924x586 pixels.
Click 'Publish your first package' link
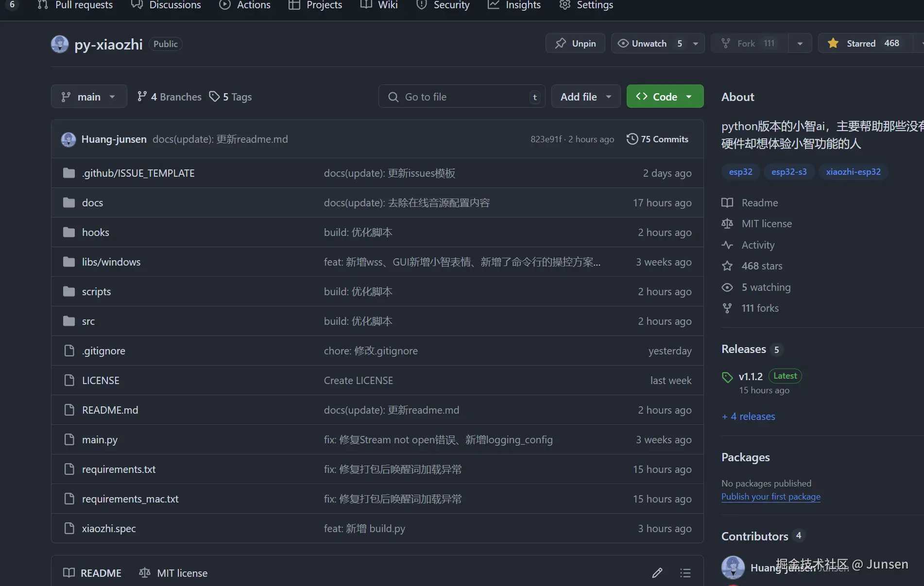[x=770, y=497]
